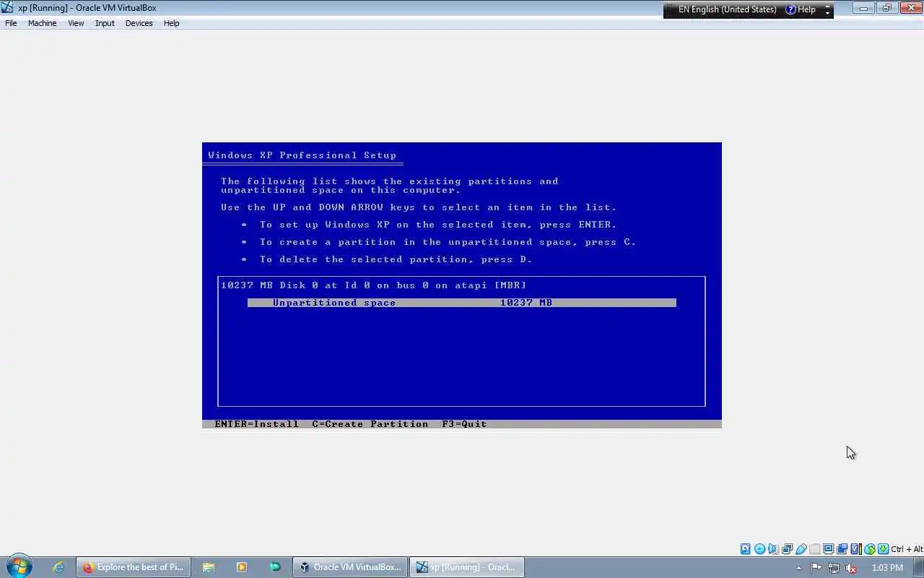Viewport: 924px width, 578px height.
Task: Click the hard disk activity indicator icon
Action: click(x=746, y=549)
